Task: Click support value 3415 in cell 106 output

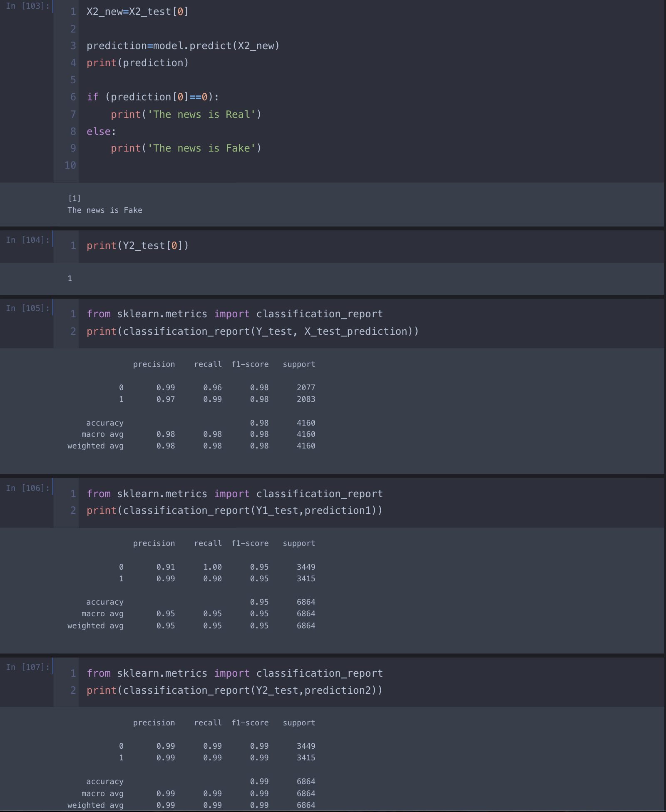Action: [x=306, y=579]
